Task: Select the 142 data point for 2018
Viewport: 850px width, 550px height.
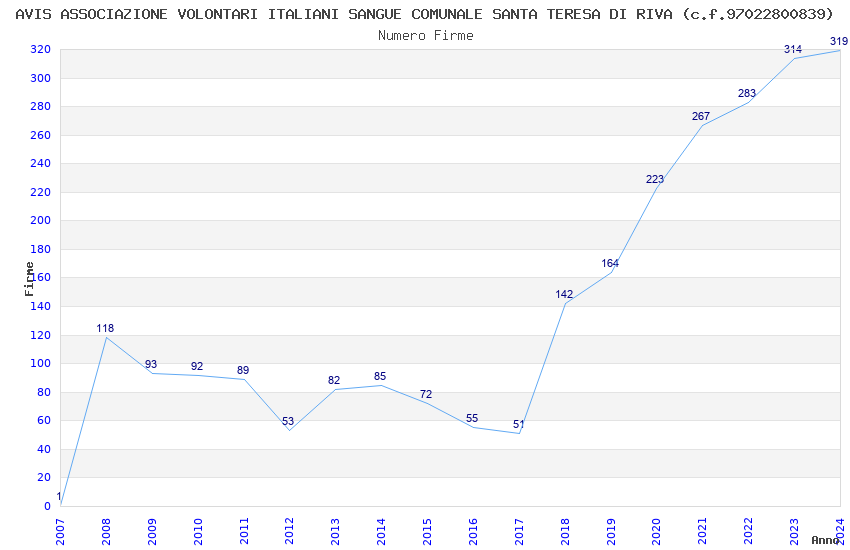Action: click(x=564, y=294)
